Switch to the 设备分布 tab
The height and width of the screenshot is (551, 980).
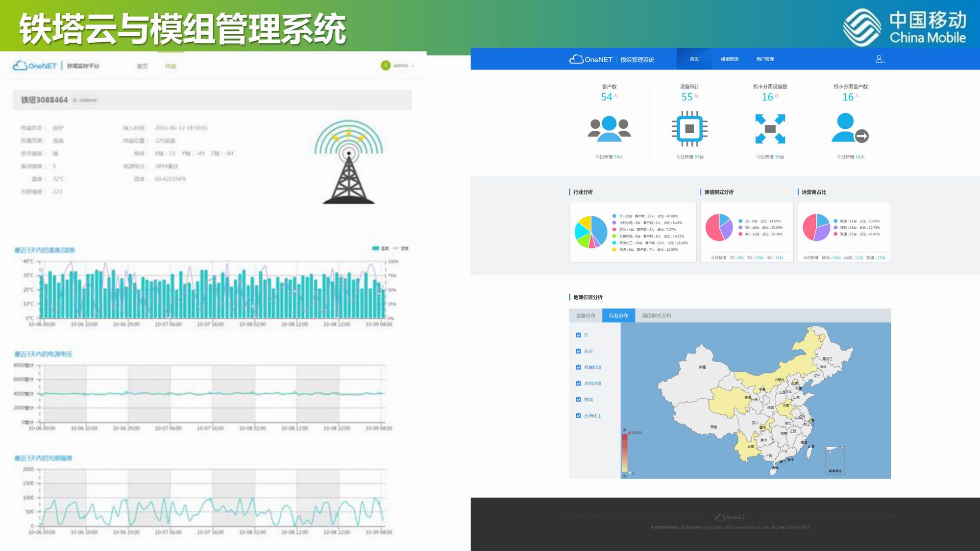tap(586, 315)
